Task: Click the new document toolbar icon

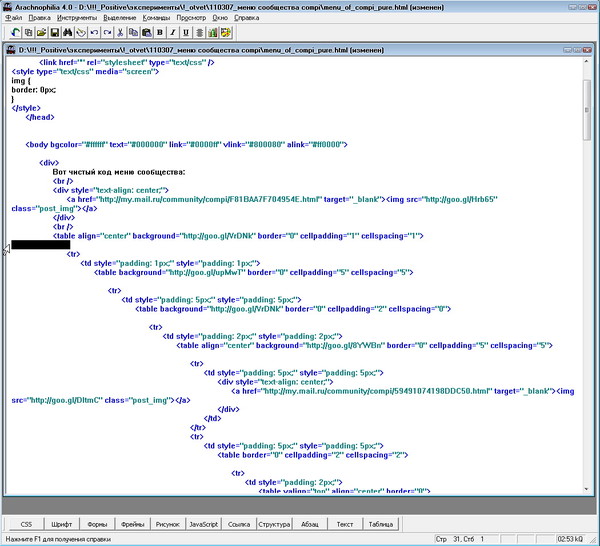Action: [x=29, y=33]
